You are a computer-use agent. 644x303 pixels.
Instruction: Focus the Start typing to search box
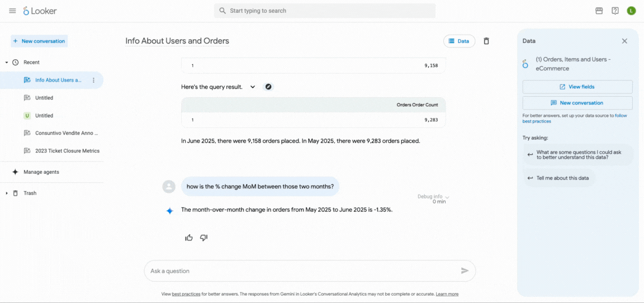click(x=324, y=11)
